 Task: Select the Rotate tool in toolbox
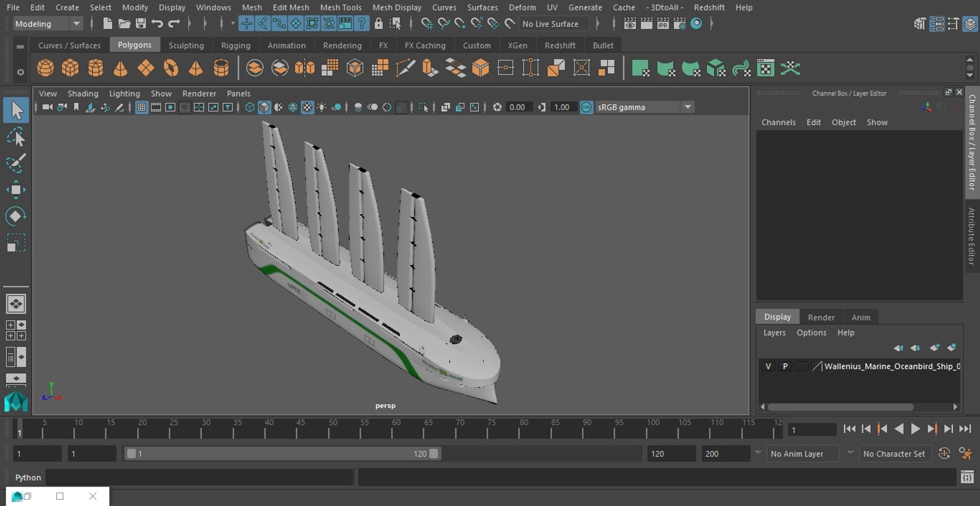16,216
